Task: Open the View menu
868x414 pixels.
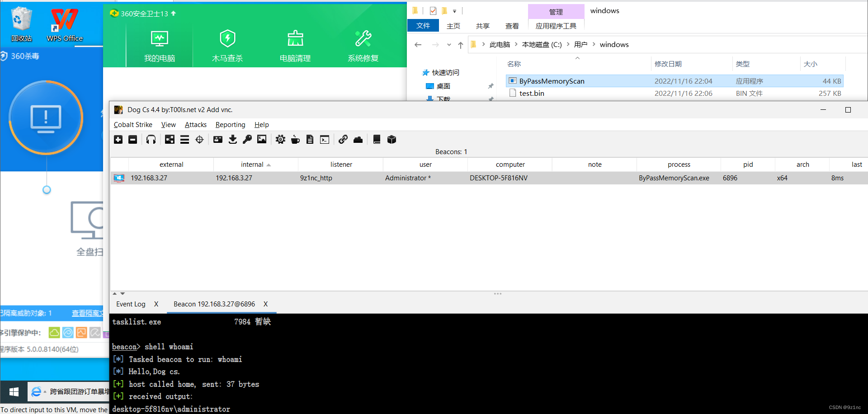Action: pos(169,125)
